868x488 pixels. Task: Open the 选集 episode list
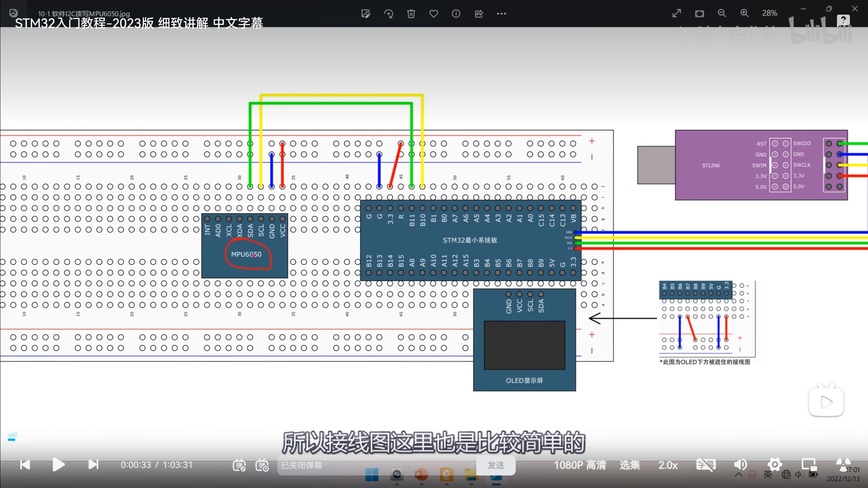click(630, 465)
